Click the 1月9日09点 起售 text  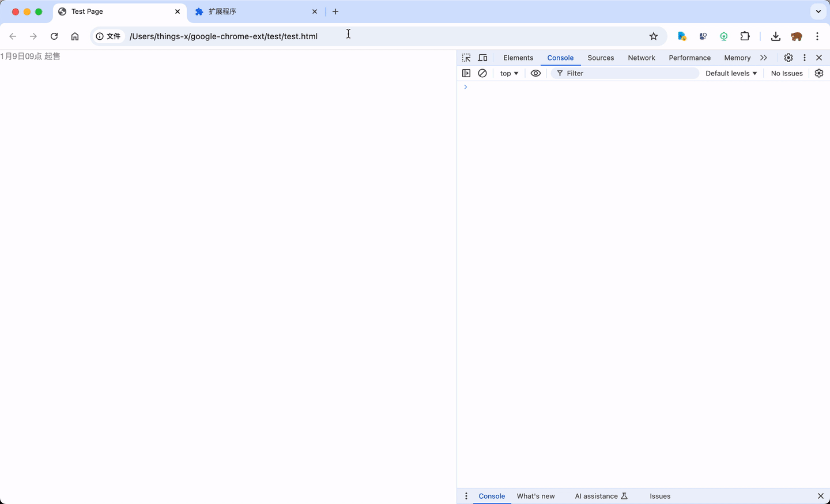(30, 56)
